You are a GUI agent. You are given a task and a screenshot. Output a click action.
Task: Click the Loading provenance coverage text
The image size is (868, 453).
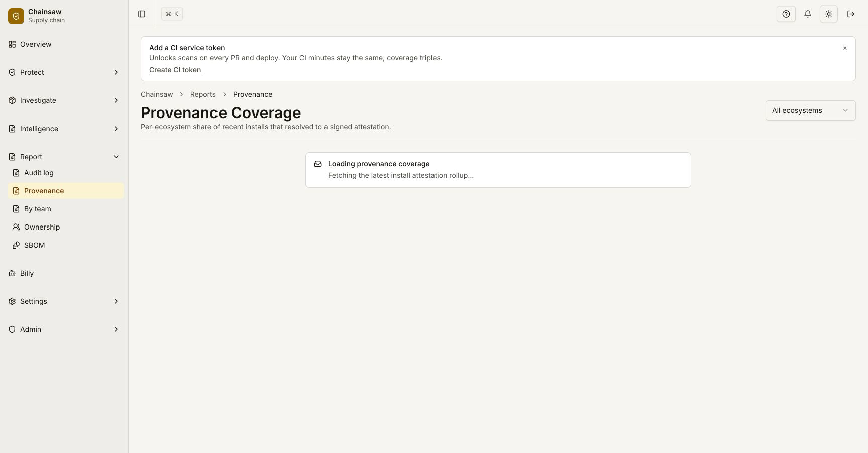tap(379, 164)
